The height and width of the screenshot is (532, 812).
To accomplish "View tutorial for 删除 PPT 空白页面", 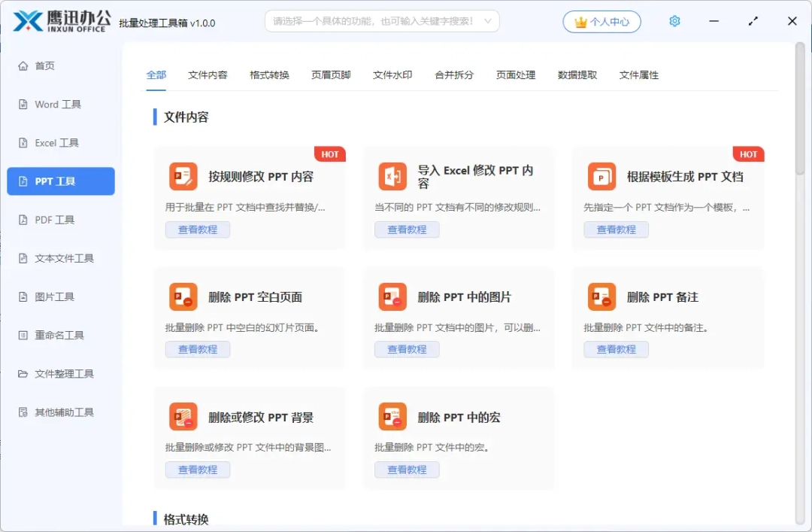I will pyautogui.click(x=198, y=349).
